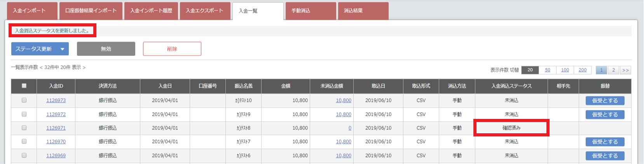The height and width of the screenshot is (164, 644).
Task: Select the 手動消込 tab
Action: point(310,11)
